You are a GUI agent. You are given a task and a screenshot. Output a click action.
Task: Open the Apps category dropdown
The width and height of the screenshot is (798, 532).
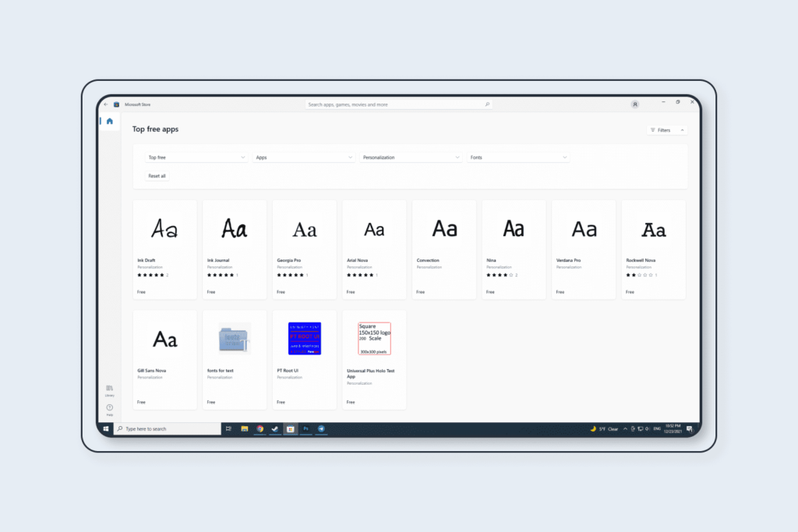[303, 157]
